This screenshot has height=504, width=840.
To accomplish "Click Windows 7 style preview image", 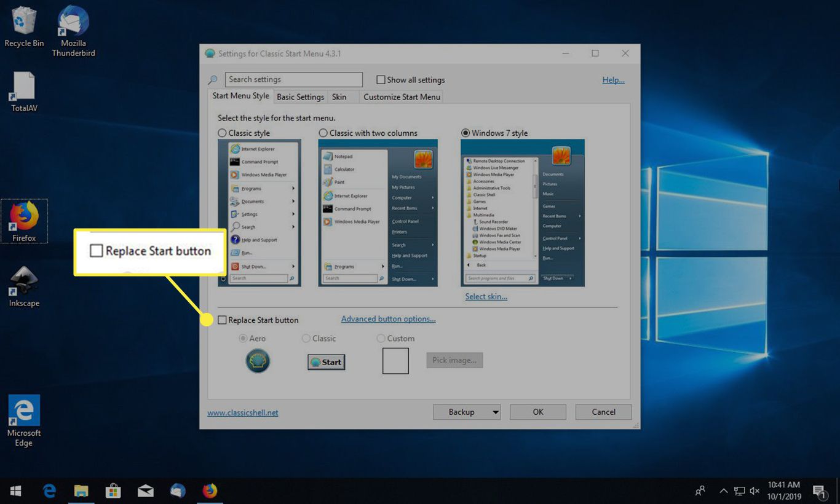I will 523,213.
